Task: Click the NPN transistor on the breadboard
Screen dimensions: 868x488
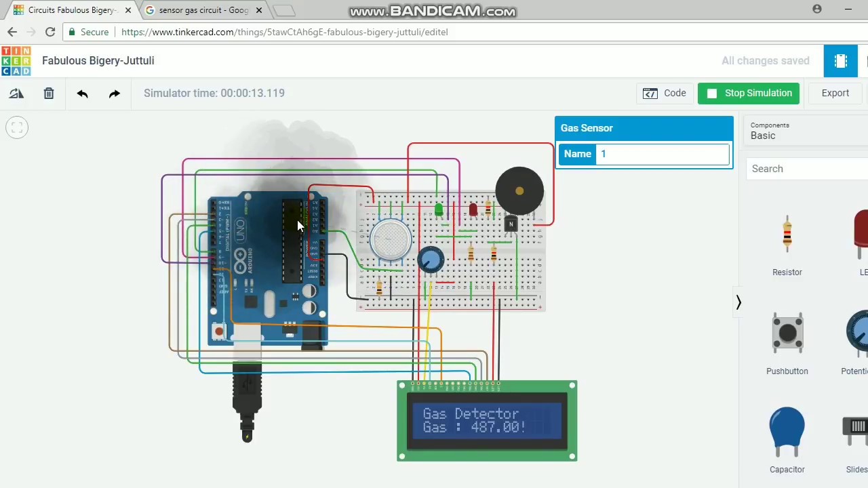Action: [511, 223]
